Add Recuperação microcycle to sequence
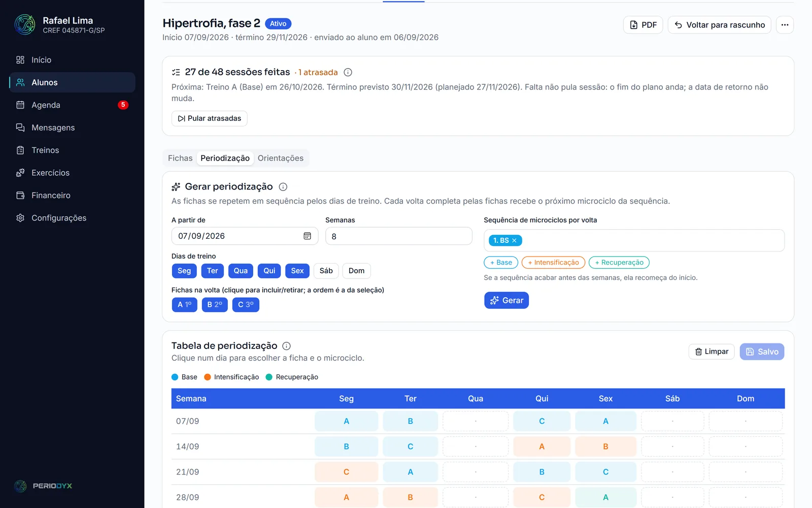Image resolution: width=812 pixels, height=508 pixels. pos(619,263)
